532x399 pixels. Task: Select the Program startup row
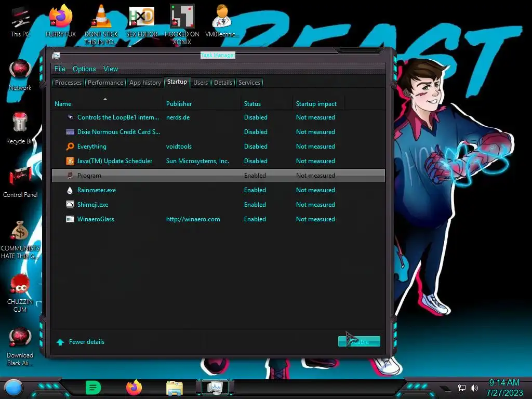click(x=218, y=176)
